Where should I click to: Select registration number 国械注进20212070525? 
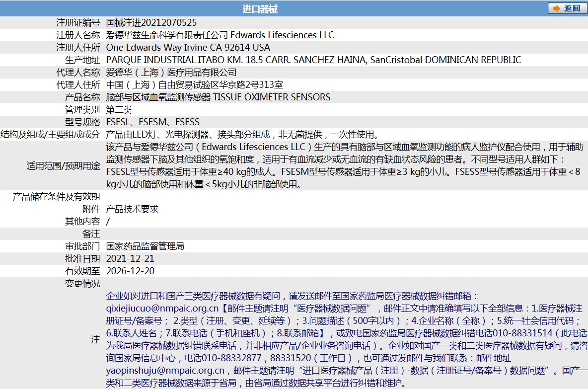point(151,22)
